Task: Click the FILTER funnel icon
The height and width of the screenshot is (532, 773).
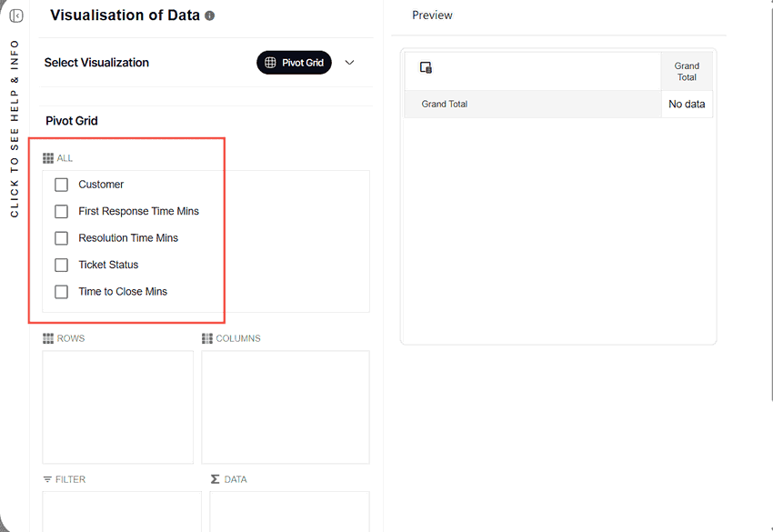Action: click(x=47, y=479)
